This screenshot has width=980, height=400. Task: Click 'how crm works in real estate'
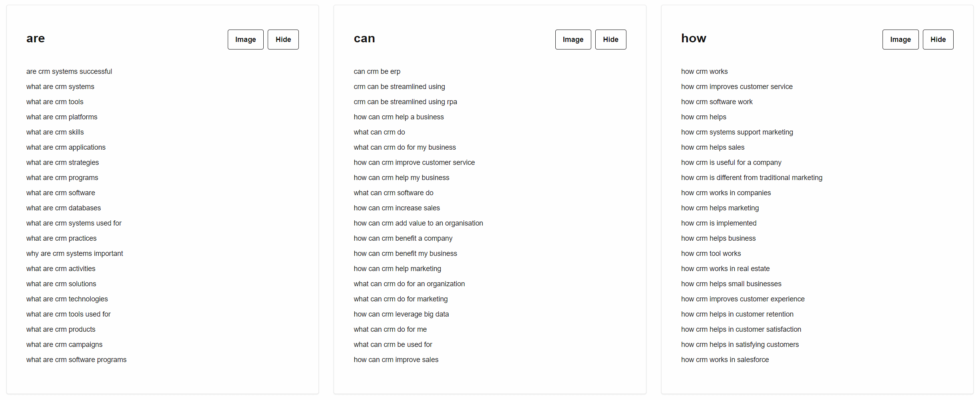(x=725, y=269)
